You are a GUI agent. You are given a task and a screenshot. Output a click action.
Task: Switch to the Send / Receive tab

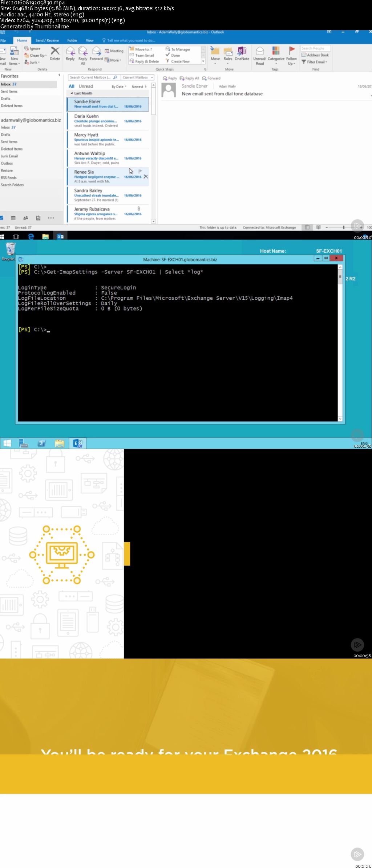(47, 40)
